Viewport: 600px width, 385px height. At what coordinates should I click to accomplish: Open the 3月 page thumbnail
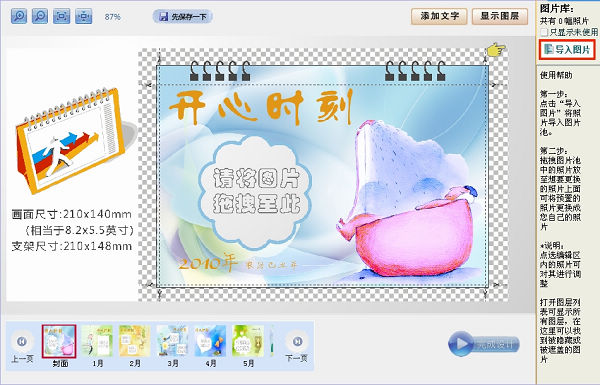[172, 341]
